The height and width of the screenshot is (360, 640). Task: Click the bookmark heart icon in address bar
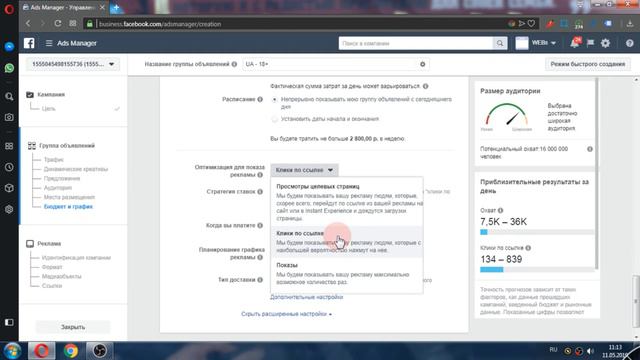pyautogui.click(x=531, y=24)
